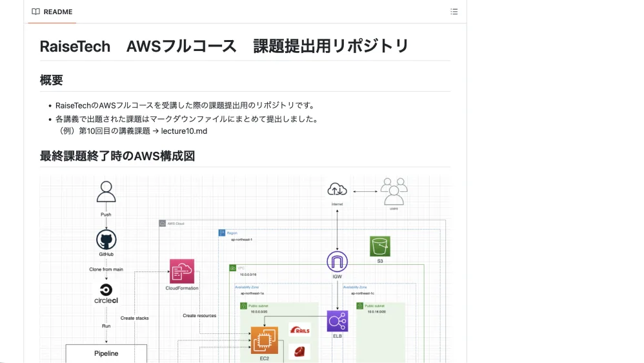This screenshot has height=363, width=644.
Task: Click the ap-northeast-1a public subnet lock icon
Action: (x=243, y=306)
